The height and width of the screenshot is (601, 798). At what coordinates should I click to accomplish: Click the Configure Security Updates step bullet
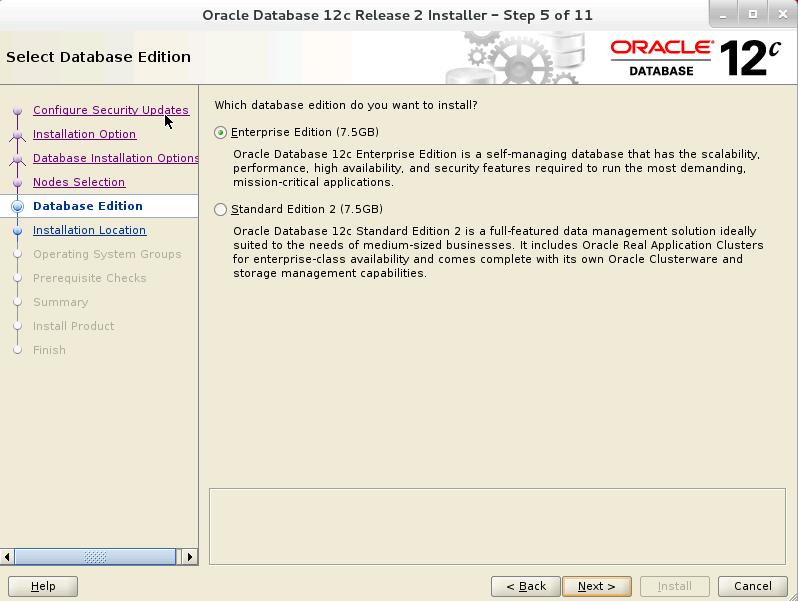(18, 110)
